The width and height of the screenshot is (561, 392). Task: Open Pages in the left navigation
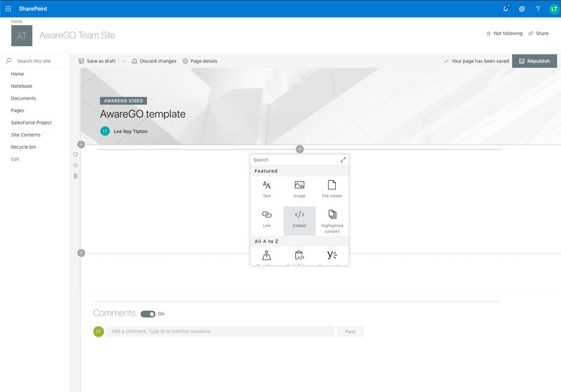(x=18, y=111)
